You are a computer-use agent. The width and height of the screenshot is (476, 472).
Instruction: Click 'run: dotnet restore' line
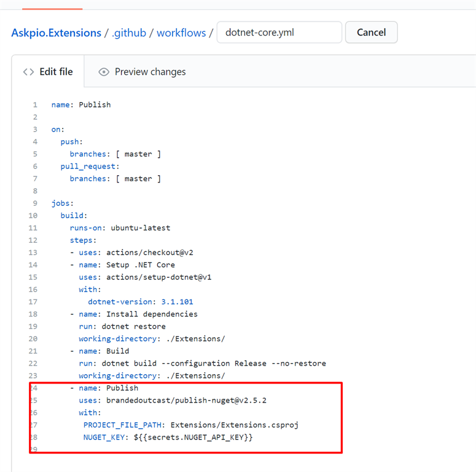[x=122, y=326]
